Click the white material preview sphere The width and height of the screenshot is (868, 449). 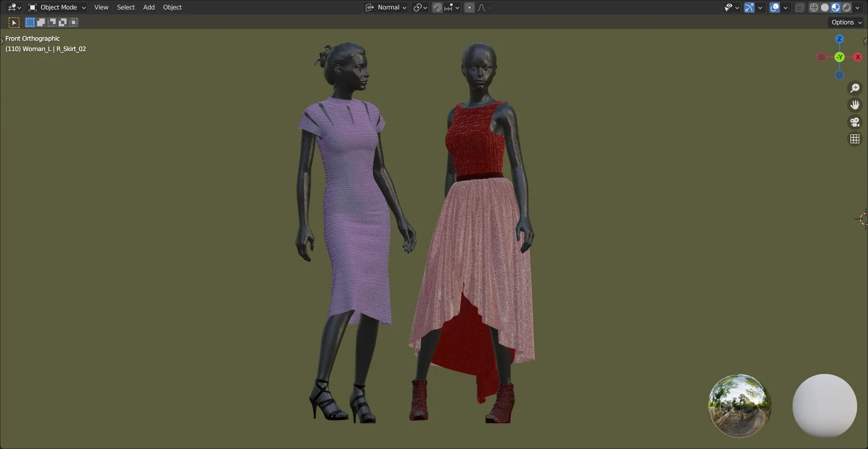[825, 406]
